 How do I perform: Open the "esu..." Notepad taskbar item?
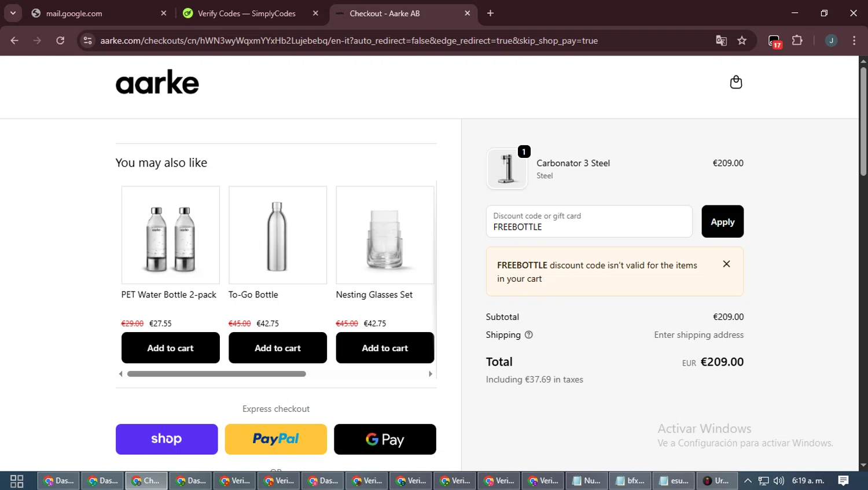coord(675,481)
